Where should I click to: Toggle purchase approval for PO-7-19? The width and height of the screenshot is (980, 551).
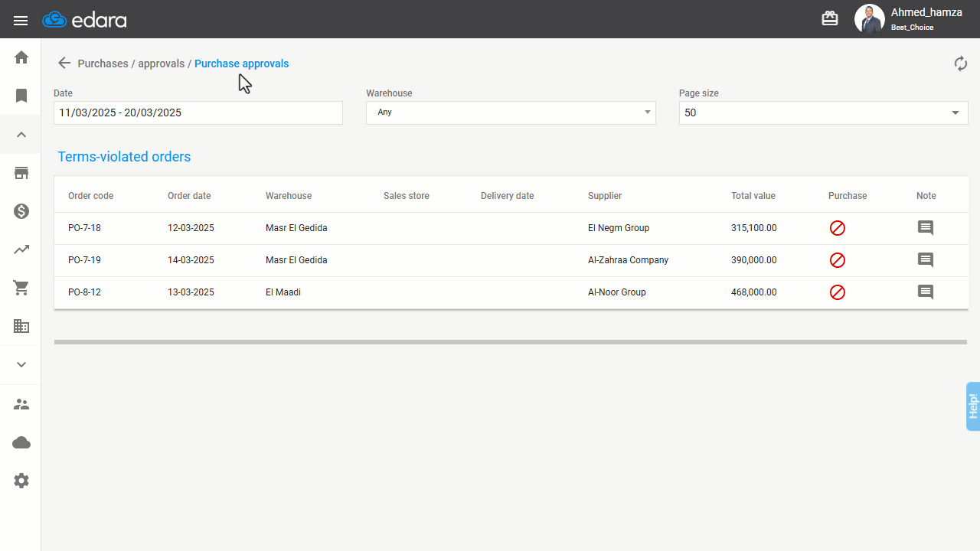pyautogui.click(x=838, y=260)
